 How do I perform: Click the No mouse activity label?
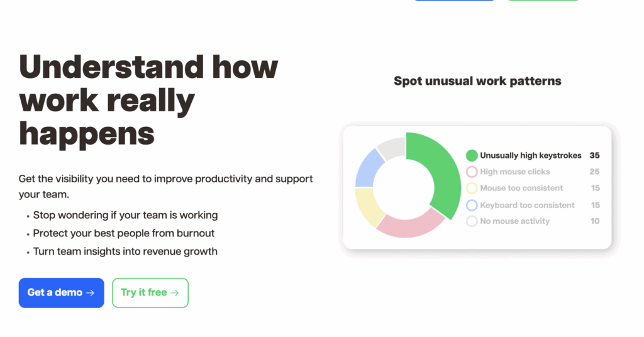tap(514, 221)
